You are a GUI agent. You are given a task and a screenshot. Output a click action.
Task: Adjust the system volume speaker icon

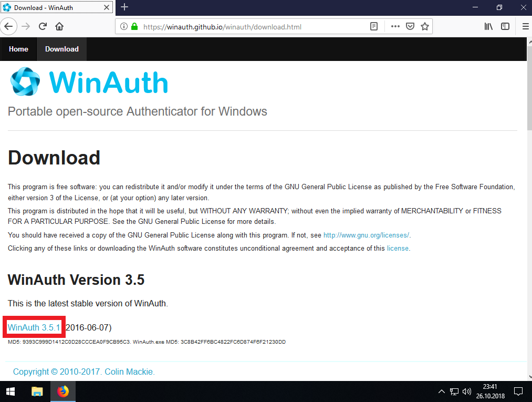[x=466, y=391]
